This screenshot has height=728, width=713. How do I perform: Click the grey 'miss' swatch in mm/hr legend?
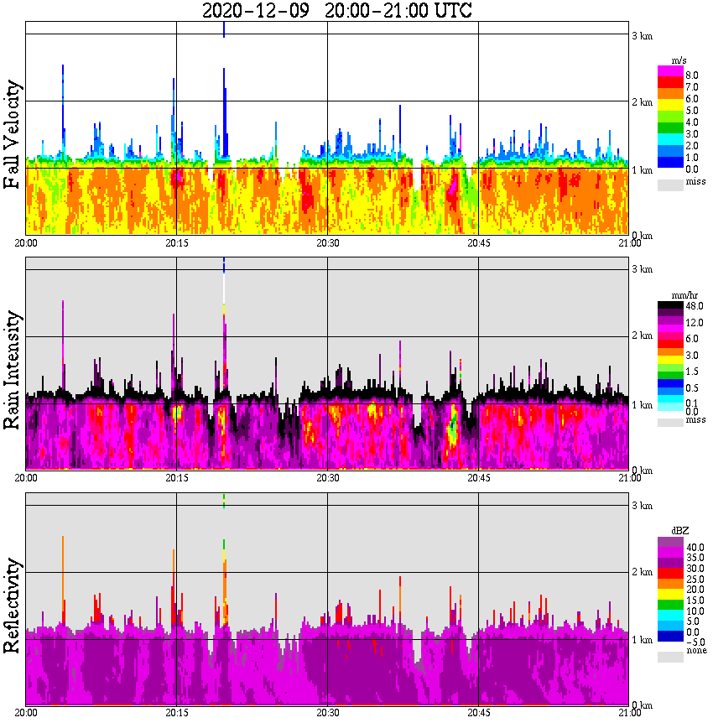click(x=670, y=423)
